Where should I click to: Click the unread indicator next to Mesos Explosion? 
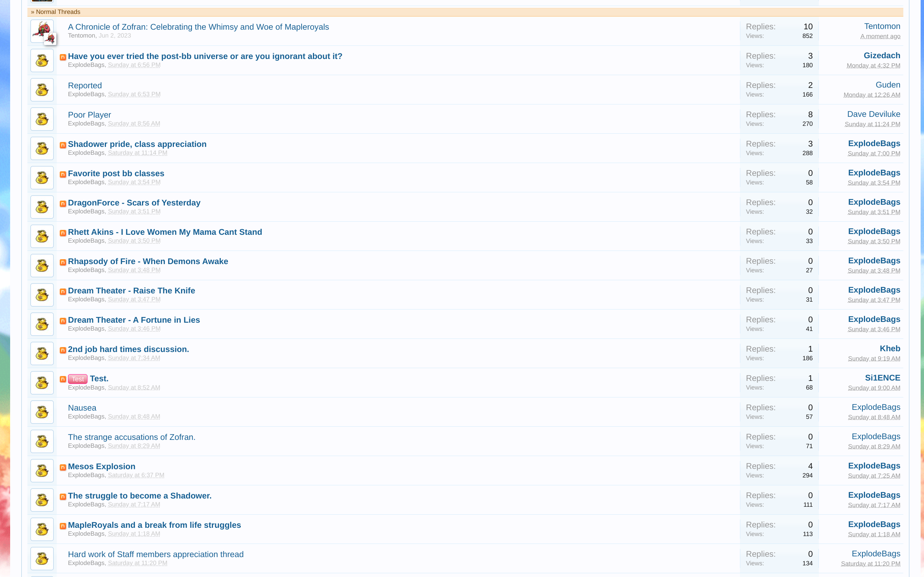[63, 467]
